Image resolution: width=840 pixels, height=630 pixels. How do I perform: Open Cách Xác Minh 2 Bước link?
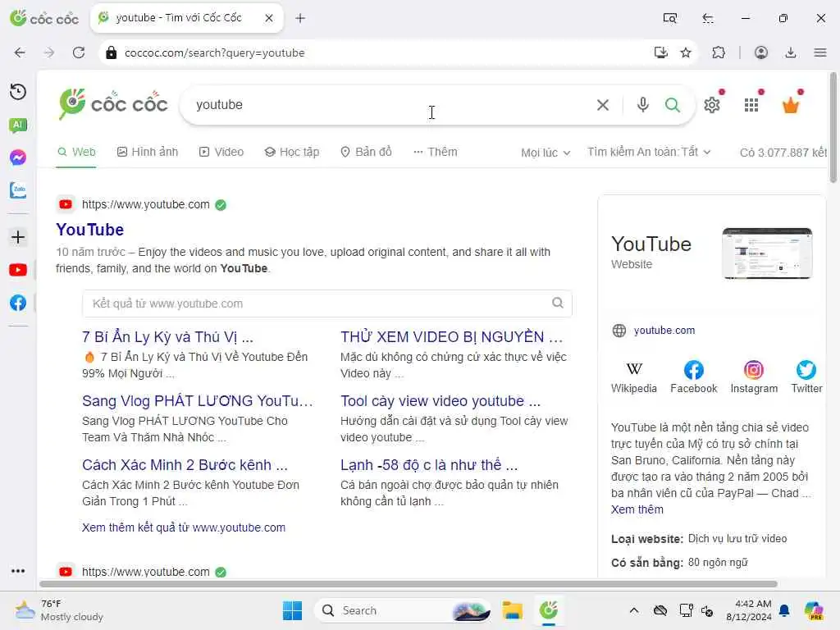[185, 465]
